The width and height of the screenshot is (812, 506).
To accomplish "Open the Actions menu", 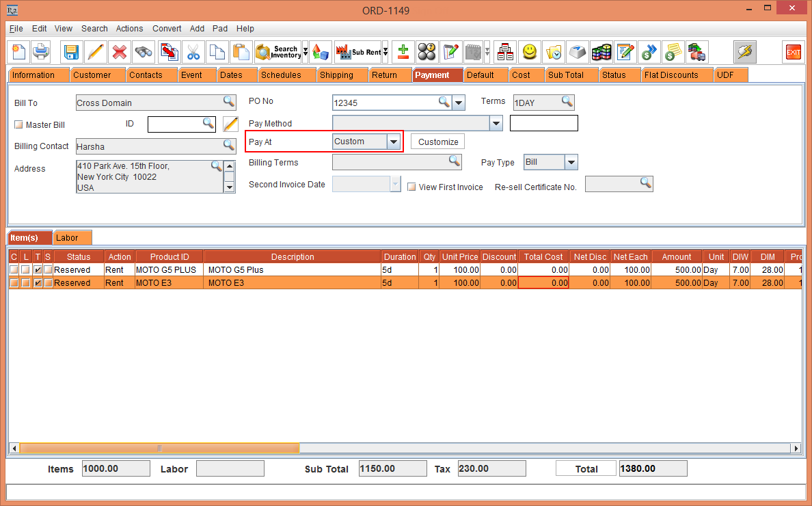I will point(129,29).
